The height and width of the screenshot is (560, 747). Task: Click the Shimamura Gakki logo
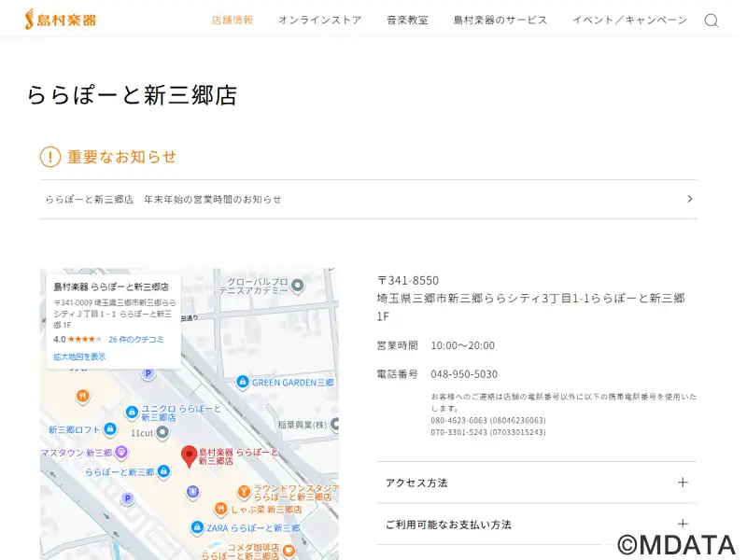61,20
